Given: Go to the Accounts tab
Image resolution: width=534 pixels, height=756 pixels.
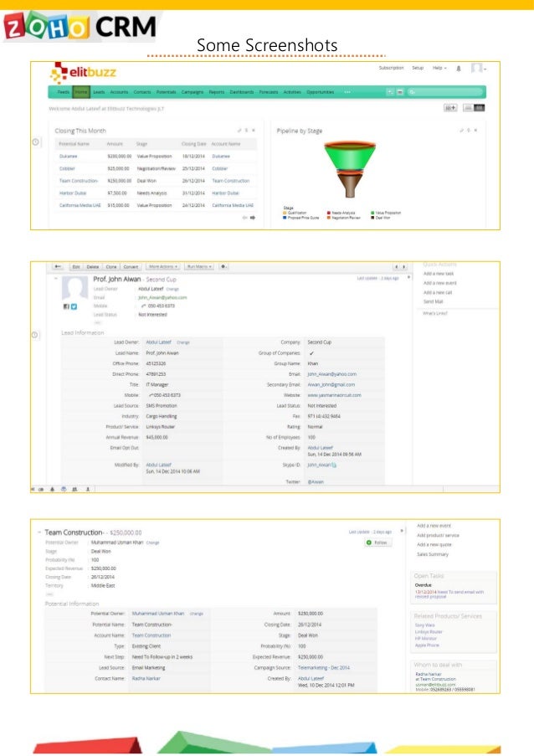Looking at the screenshot, I should (x=119, y=92).
